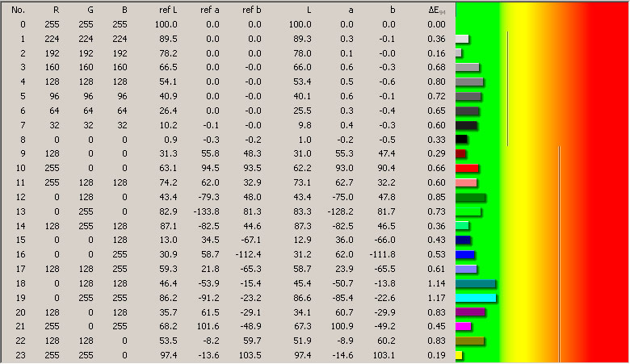
Task: Click measured b value -111.8 in row 16
Action: click(x=383, y=254)
